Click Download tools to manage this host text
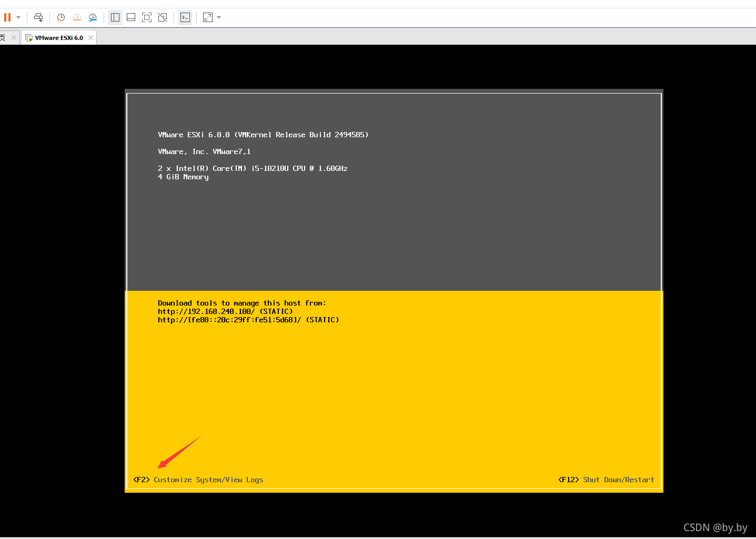 242,303
